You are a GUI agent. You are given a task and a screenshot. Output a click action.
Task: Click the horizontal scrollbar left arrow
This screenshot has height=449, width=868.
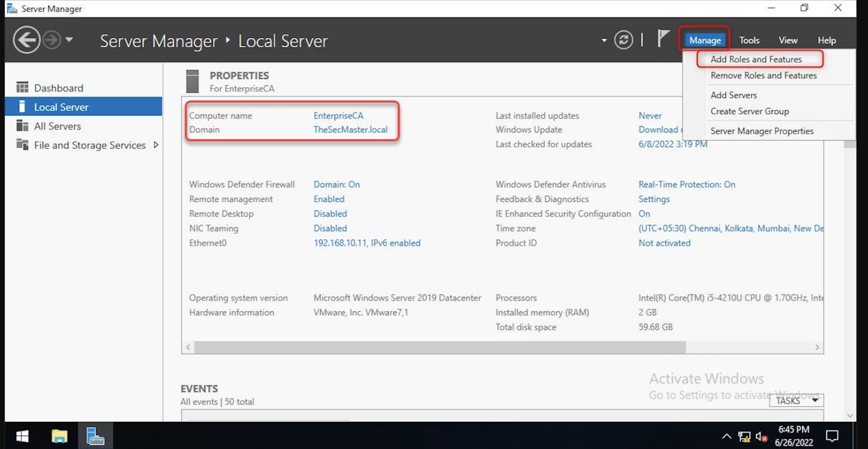[x=188, y=347]
